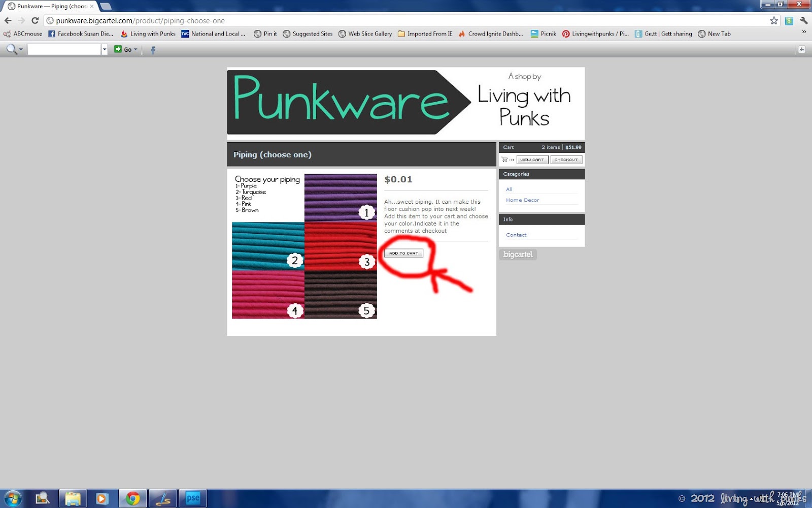Open the Imported From IE bookmarks folder

425,34
